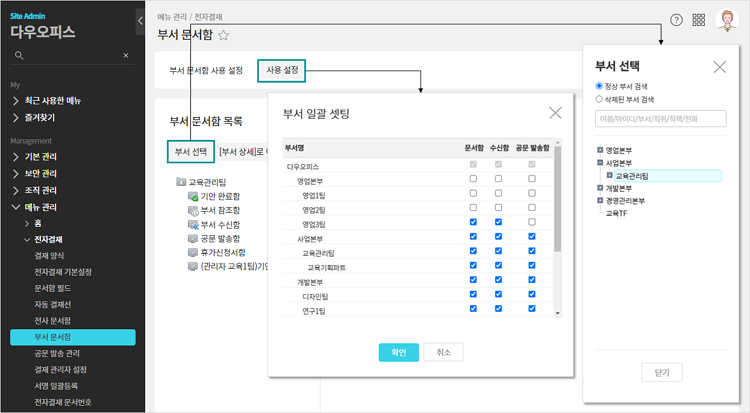Collapse the sidebar with the arrow icon
This screenshot has width=750, height=413.
pos(139,20)
